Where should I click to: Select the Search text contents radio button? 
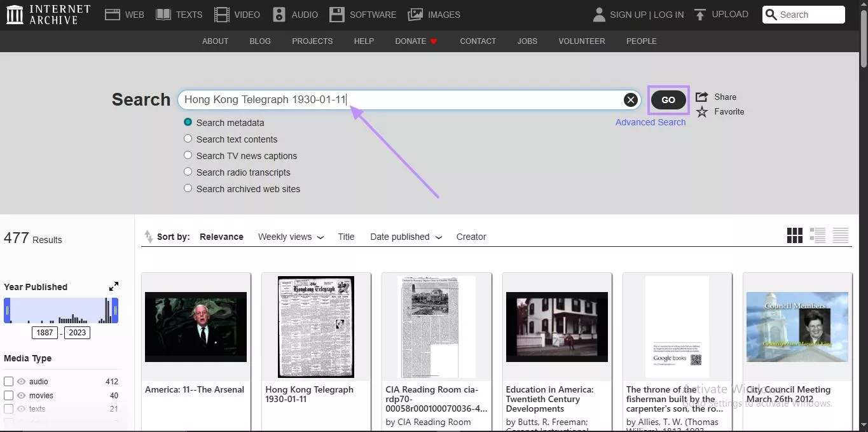pos(188,138)
